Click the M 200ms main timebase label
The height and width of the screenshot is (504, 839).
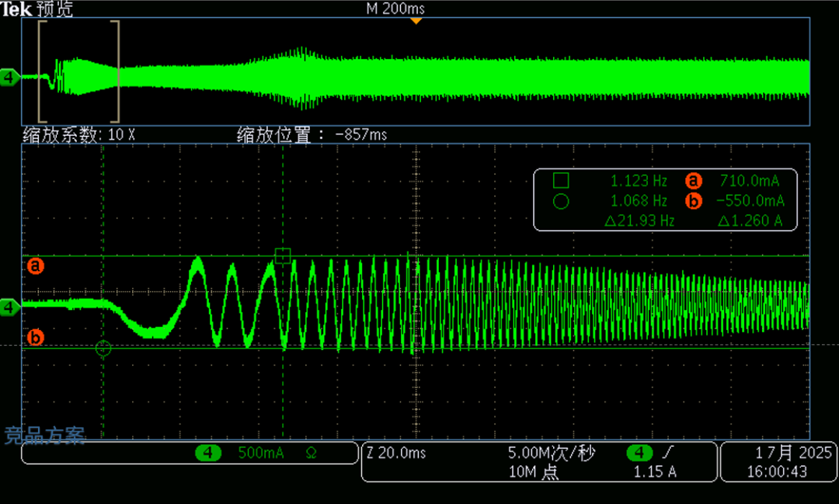[395, 9]
